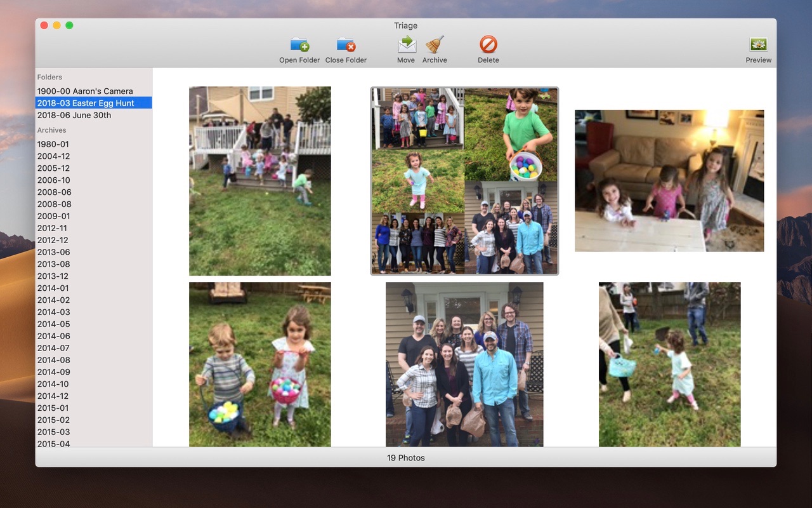The width and height of the screenshot is (812, 508).
Task: Open the 2013-06 archive
Action: point(94,252)
